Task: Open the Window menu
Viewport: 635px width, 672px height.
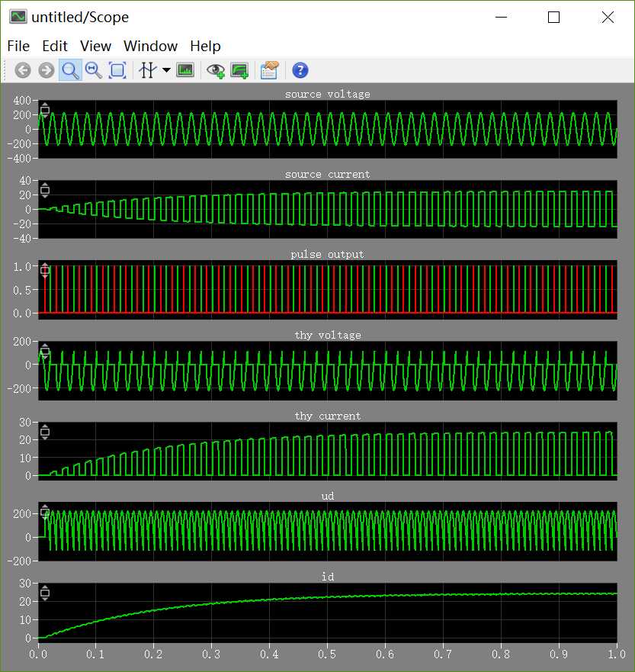Action: [150, 46]
